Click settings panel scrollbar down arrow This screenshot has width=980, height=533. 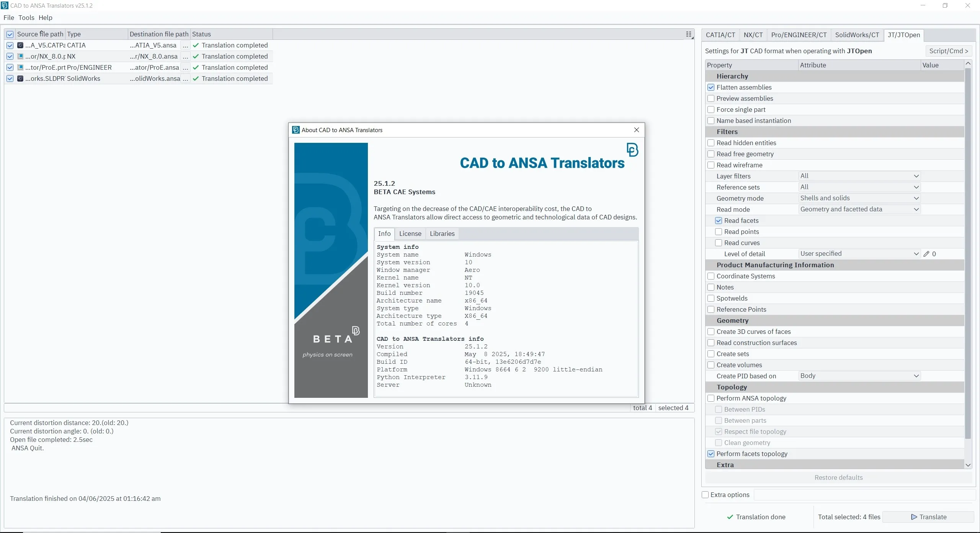tap(968, 465)
